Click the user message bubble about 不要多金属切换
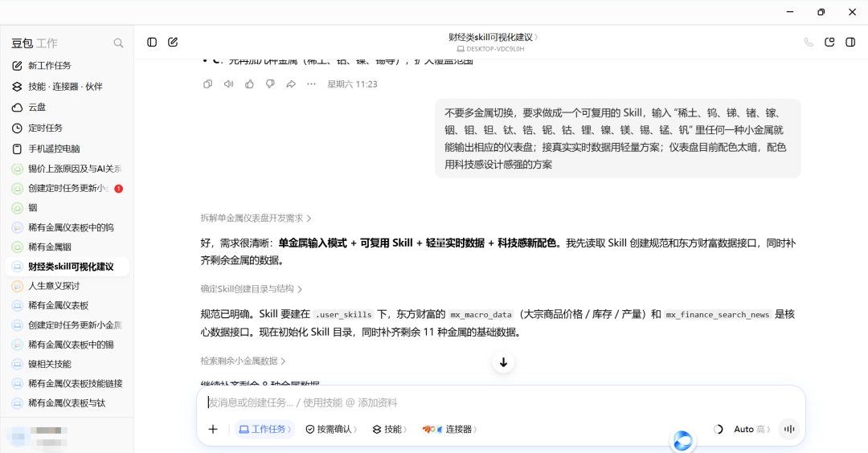Viewport: 868px width, 453px height. pyautogui.click(x=618, y=138)
